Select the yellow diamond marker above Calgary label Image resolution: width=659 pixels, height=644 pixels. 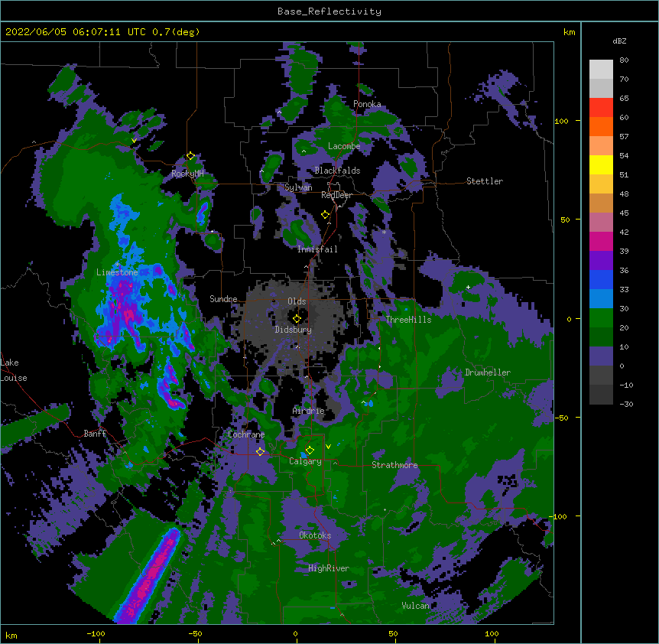coord(310,450)
